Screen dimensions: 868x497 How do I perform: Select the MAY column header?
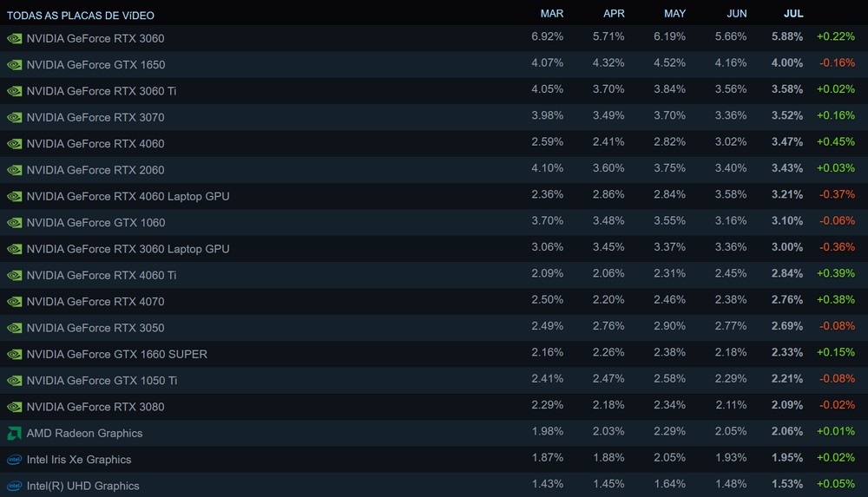tap(674, 14)
